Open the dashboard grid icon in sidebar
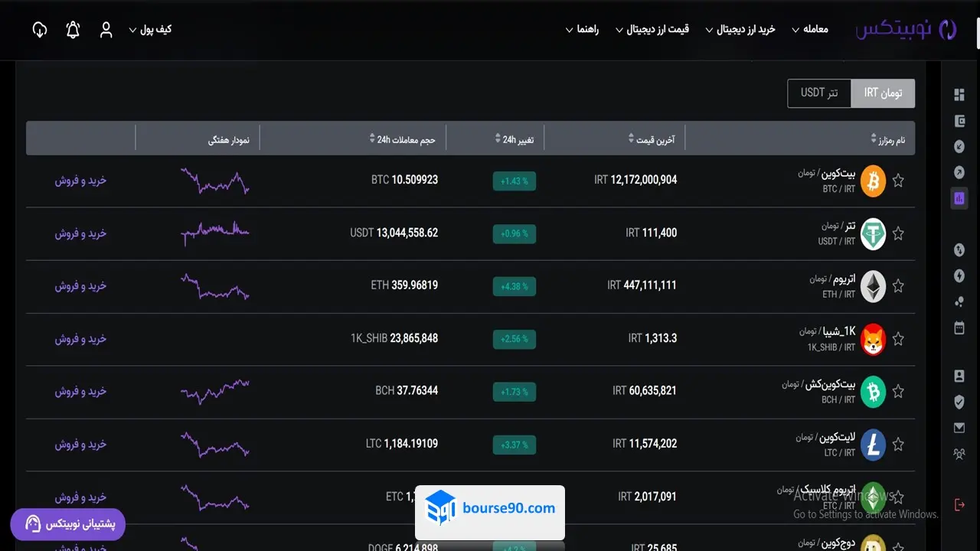Screen dimensions: 980x551 (x=959, y=95)
